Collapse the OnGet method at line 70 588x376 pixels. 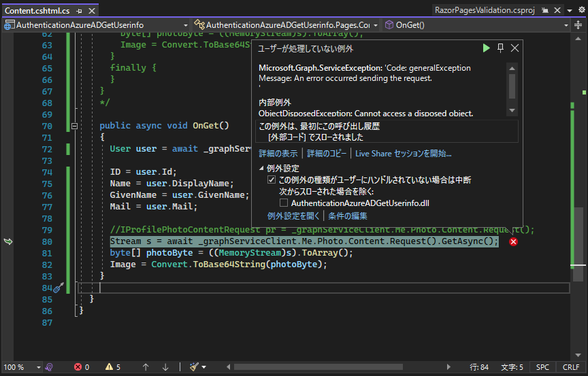coord(74,126)
